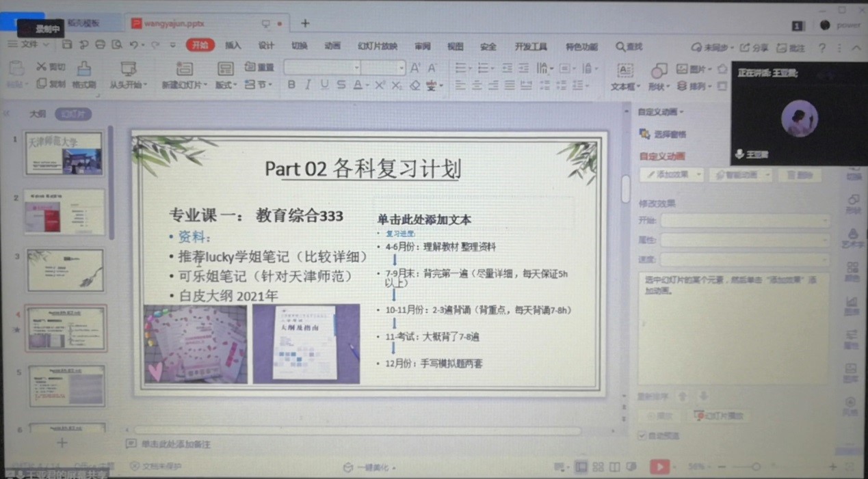Insert a Text Box (文本框)
Viewport: 868px width, 479px height.
click(x=625, y=75)
